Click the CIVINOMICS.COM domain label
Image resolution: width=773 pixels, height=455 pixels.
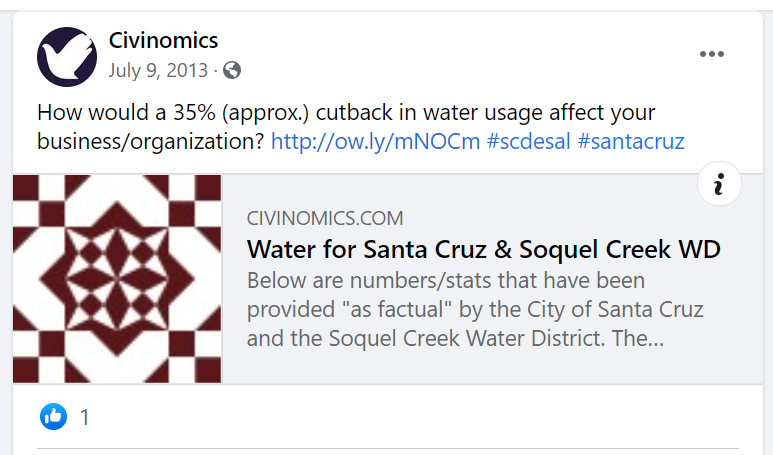click(325, 218)
